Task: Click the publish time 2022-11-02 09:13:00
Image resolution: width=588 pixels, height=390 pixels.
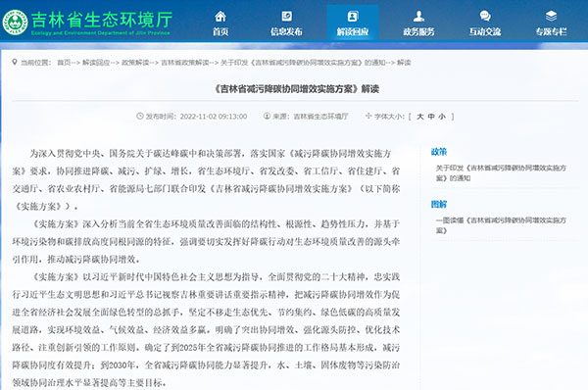Action: [214, 117]
